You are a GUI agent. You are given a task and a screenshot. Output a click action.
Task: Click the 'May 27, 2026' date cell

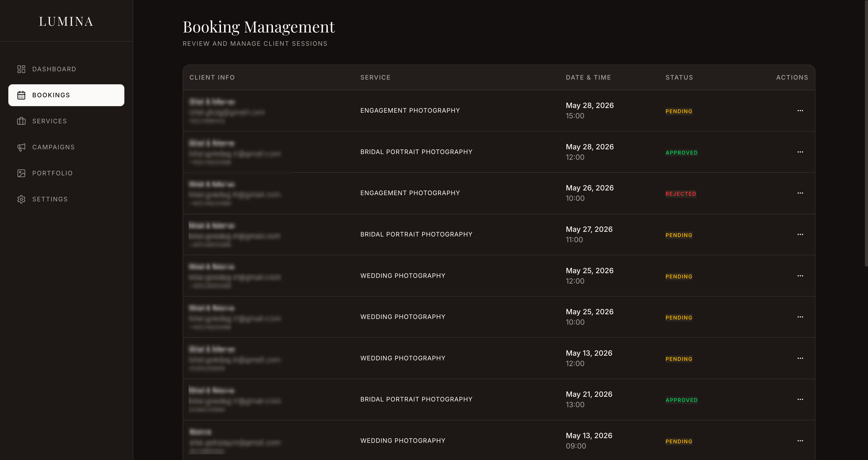589,229
